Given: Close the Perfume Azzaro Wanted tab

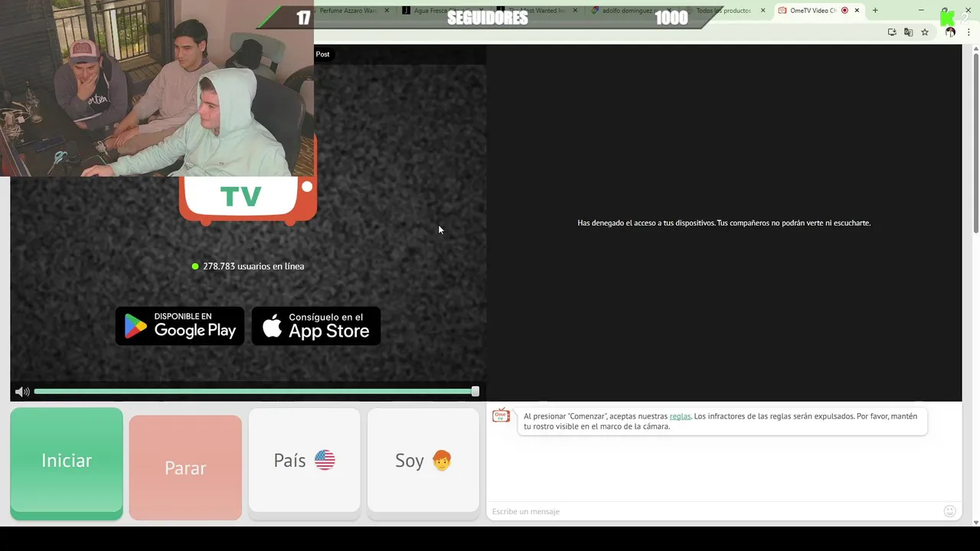Looking at the screenshot, I should pos(387,11).
